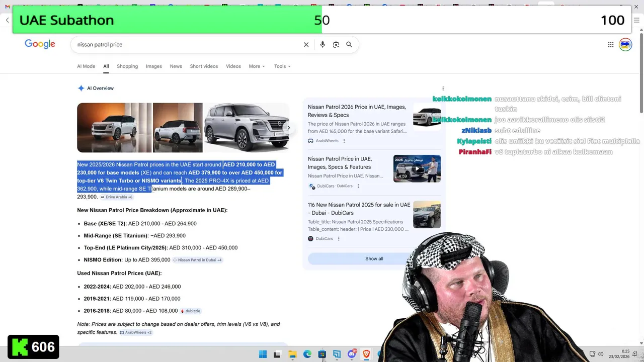Open AI Overview three-dot options
Image resolution: width=644 pixels, height=362 pixels.
[443, 88]
